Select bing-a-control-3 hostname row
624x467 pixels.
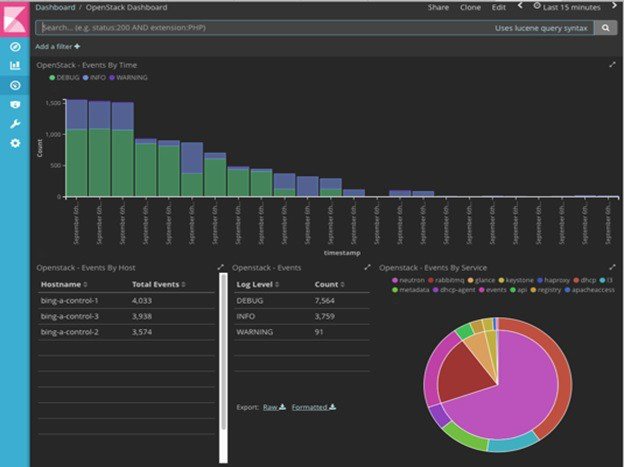point(126,316)
